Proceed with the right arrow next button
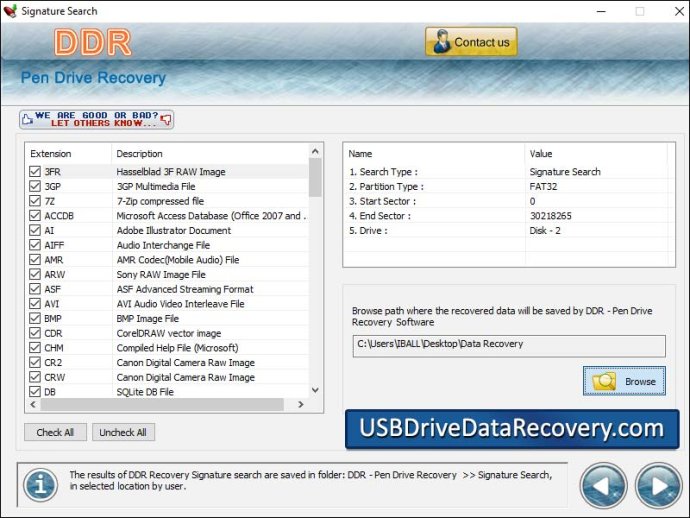 click(658, 486)
